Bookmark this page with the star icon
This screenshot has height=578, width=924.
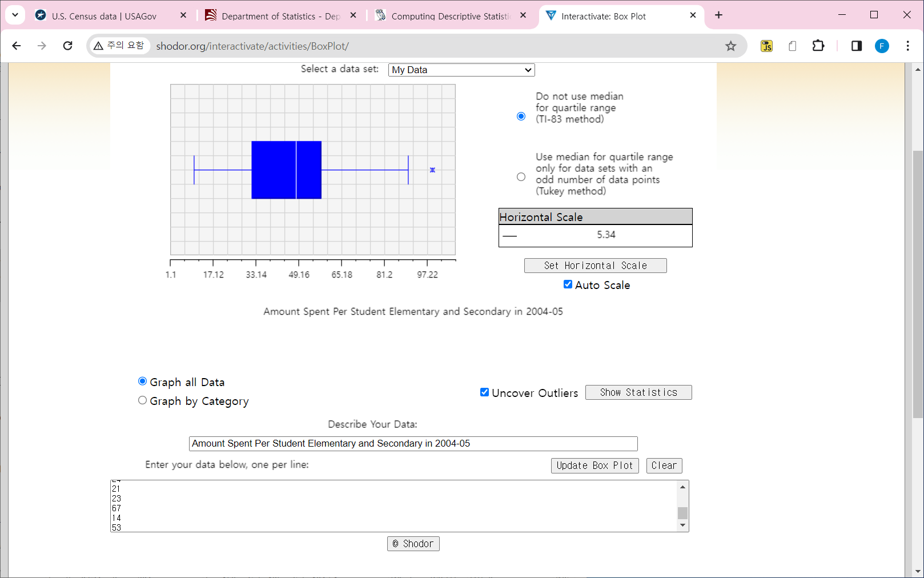tap(730, 46)
